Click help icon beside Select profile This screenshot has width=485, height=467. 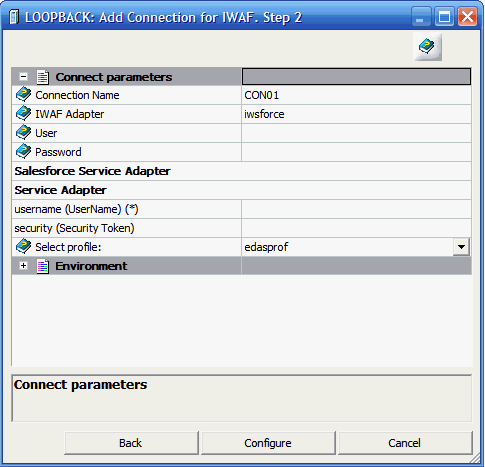pyautogui.click(x=23, y=247)
